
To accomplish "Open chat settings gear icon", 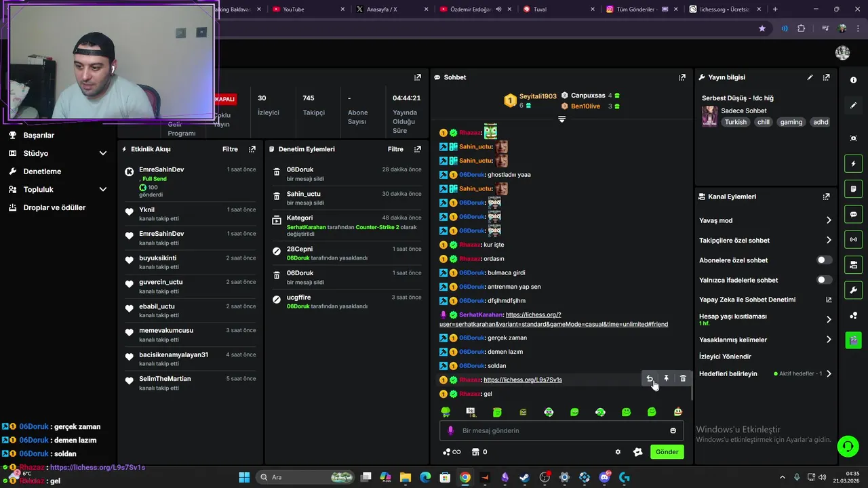I will tap(618, 452).
